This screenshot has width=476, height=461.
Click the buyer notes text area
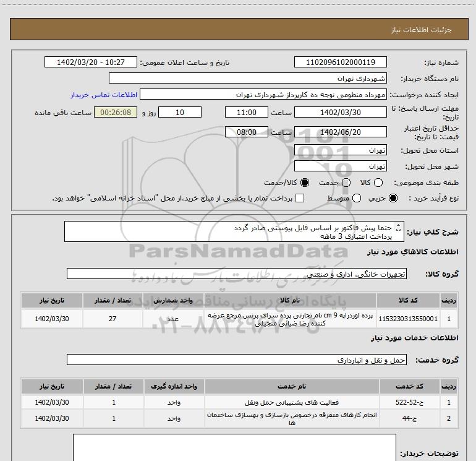234,447
